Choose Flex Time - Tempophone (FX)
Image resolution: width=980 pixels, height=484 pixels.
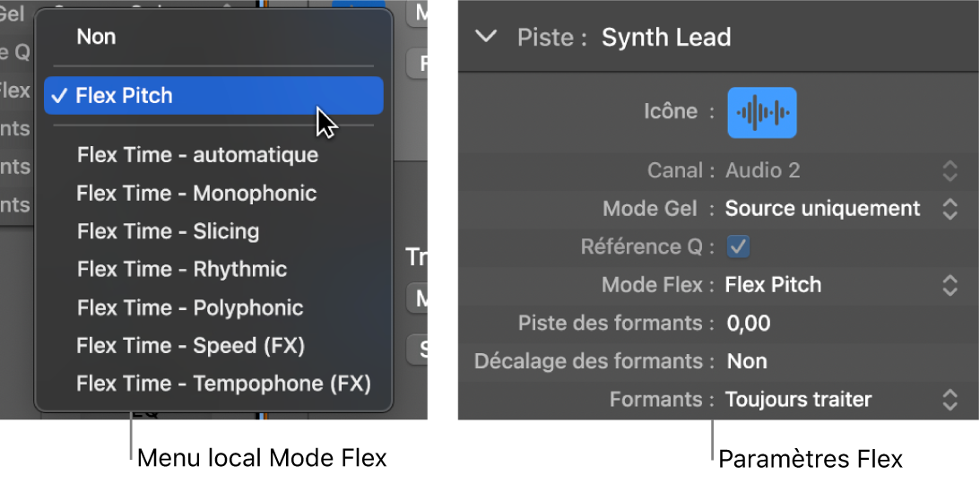click(223, 385)
